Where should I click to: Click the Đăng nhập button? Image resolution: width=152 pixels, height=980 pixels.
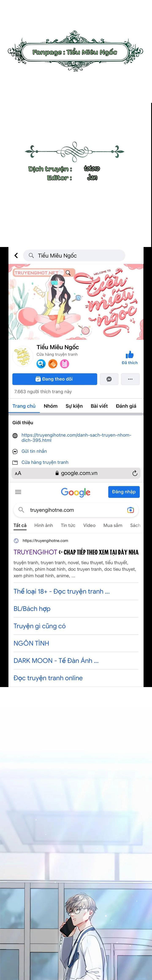tap(124, 492)
